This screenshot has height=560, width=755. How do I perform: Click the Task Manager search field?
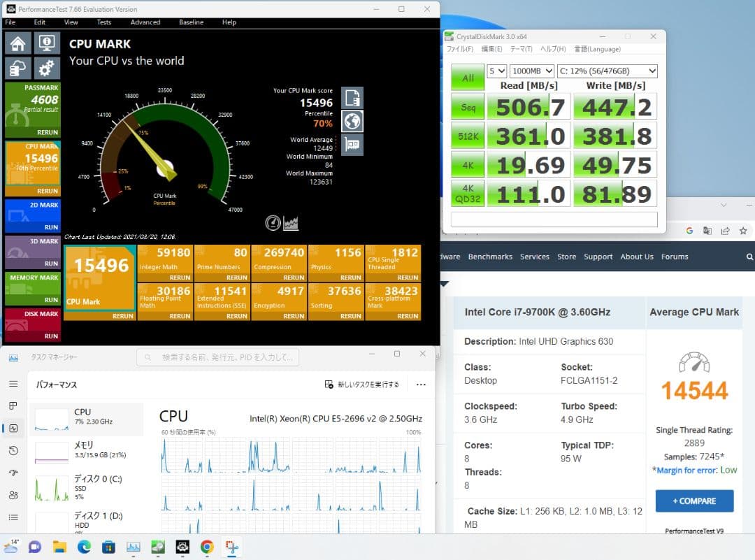coord(218,358)
